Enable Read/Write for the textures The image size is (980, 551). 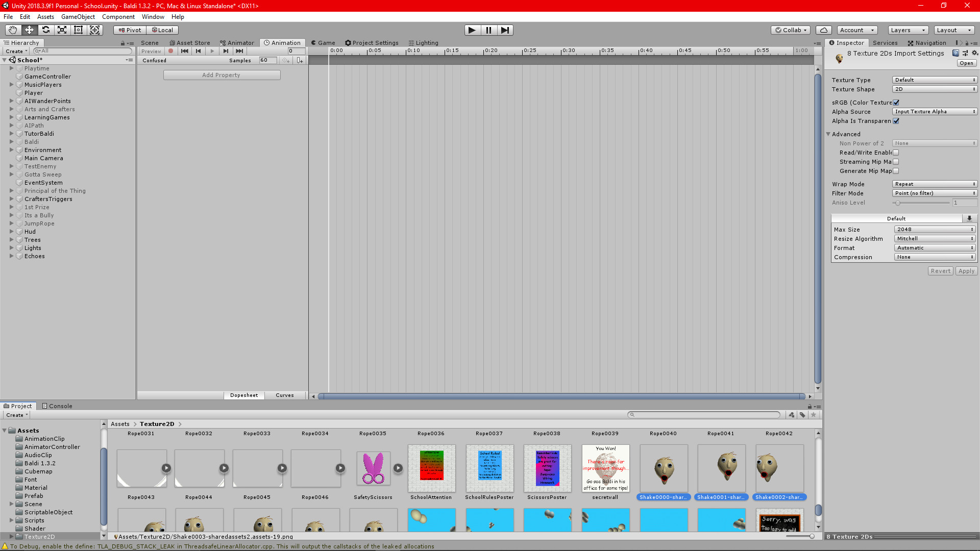click(896, 152)
